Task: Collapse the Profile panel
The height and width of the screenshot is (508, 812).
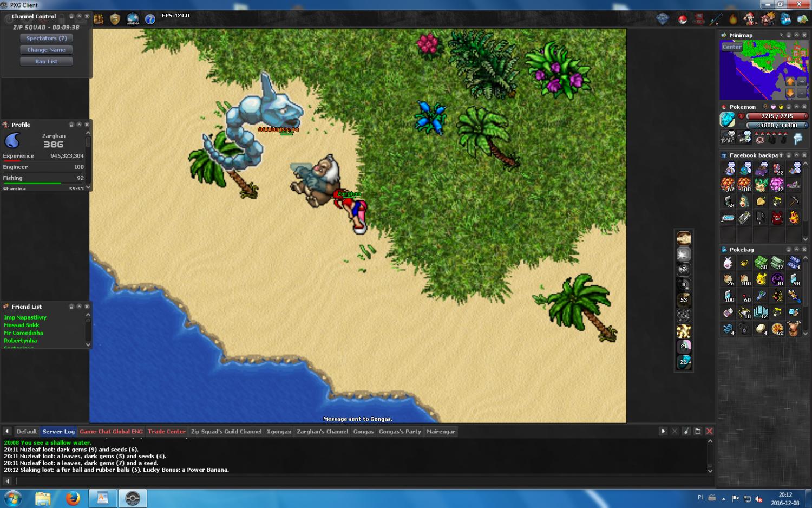Action: (79, 125)
